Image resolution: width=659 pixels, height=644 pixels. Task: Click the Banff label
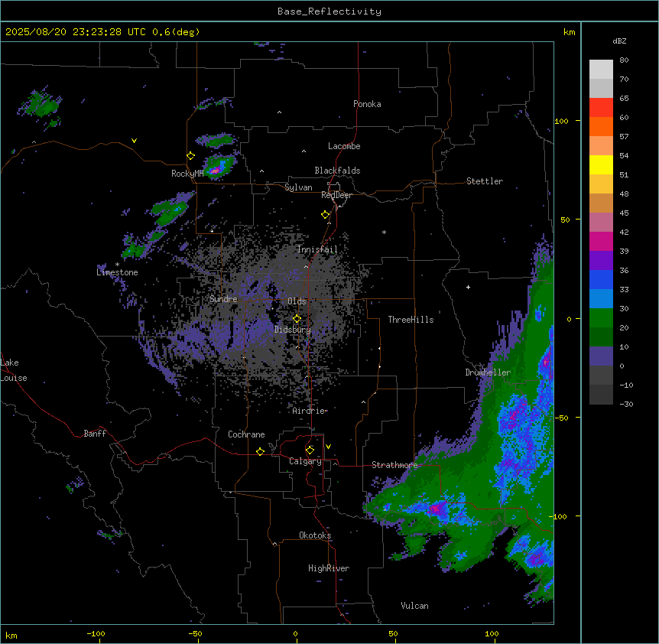coord(95,434)
